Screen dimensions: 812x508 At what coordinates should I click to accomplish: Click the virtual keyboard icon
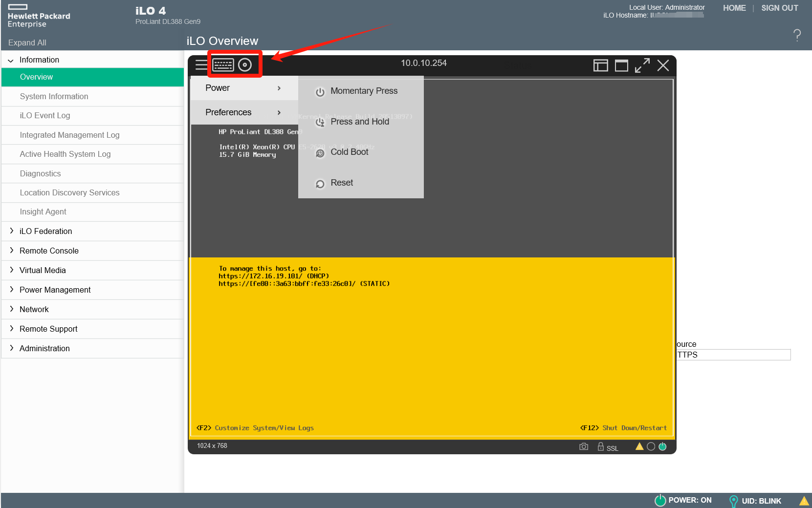tap(223, 65)
